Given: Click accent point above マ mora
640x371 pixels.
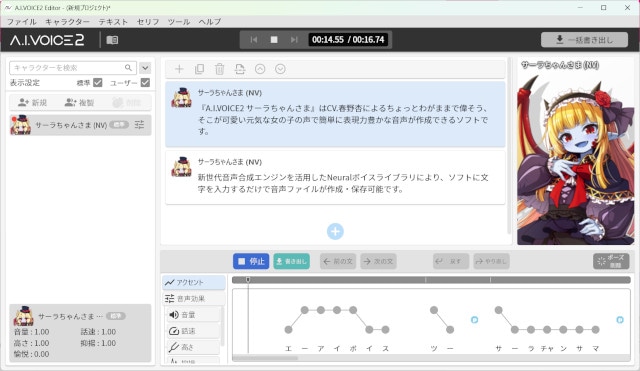Looking at the screenshot, I should point(596,329).
